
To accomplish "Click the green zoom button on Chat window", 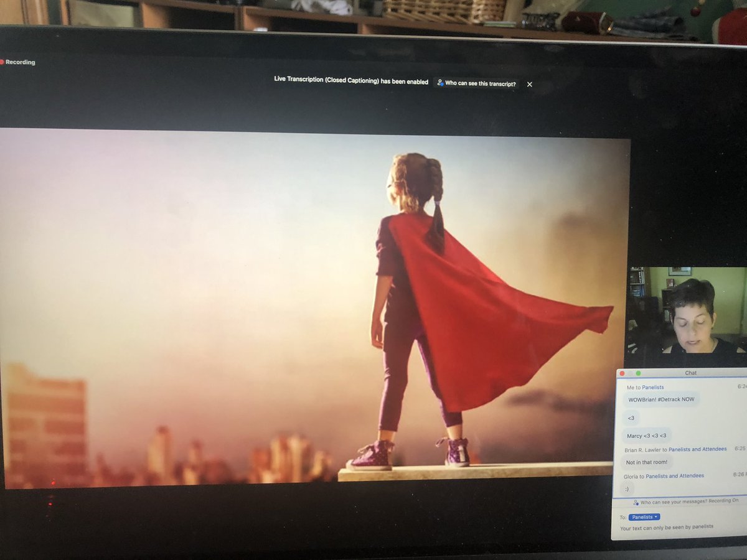I will tap(638, 373).
